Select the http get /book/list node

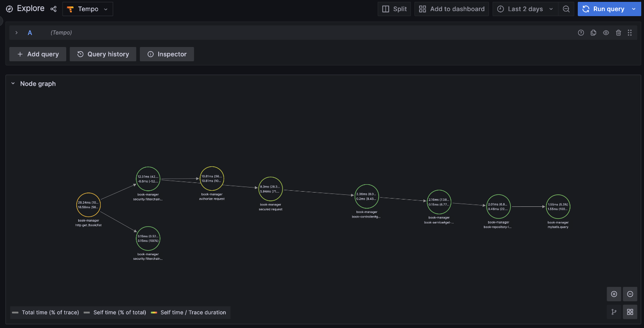tap(88, 205)
